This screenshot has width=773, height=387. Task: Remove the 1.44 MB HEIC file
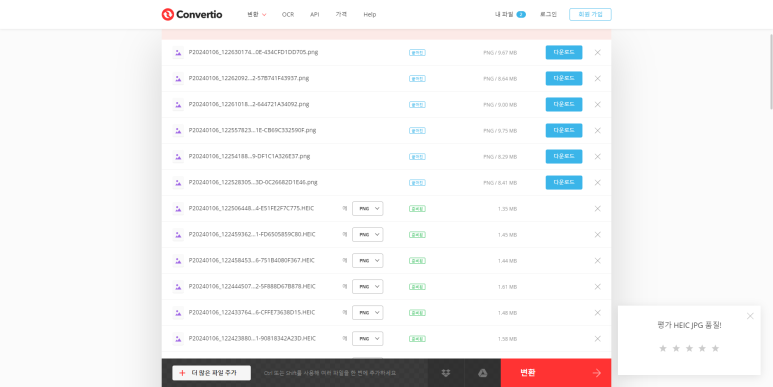click(x=597, y=260)
